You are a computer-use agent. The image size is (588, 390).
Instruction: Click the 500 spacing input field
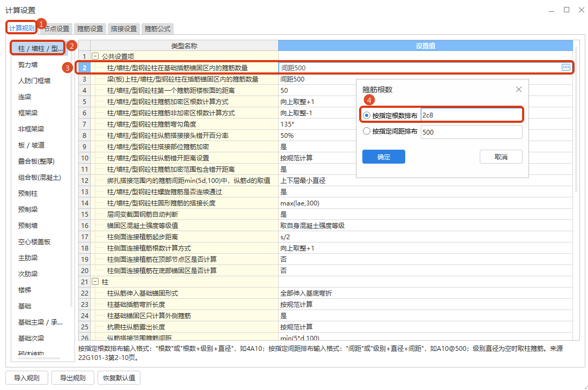[471, 132]
